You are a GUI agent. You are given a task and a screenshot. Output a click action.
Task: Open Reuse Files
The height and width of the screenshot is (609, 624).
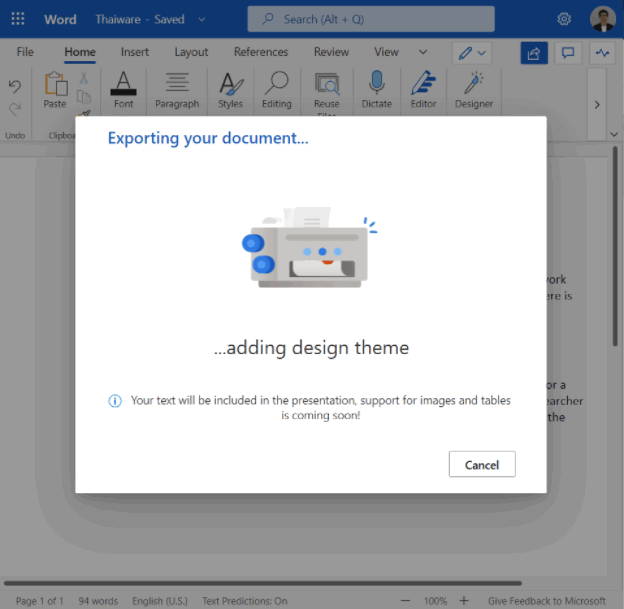[327, 94]
